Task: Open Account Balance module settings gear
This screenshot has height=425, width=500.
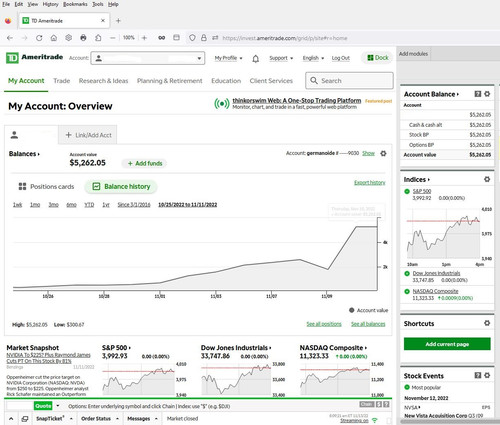Action: coord(487,94)
